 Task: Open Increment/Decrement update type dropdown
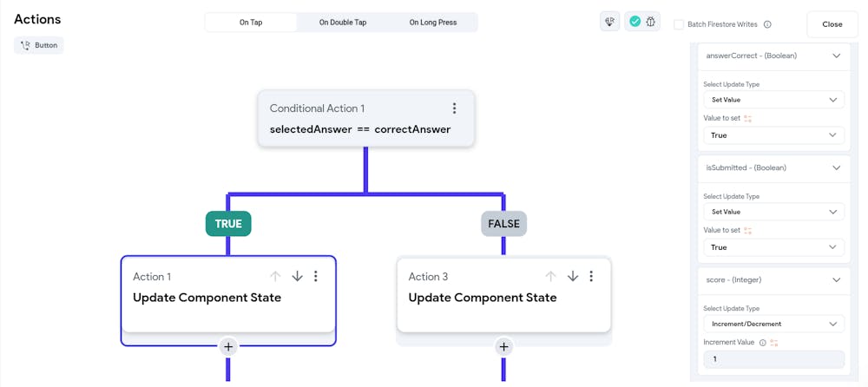pyautogui.click(x=773, y=324)
